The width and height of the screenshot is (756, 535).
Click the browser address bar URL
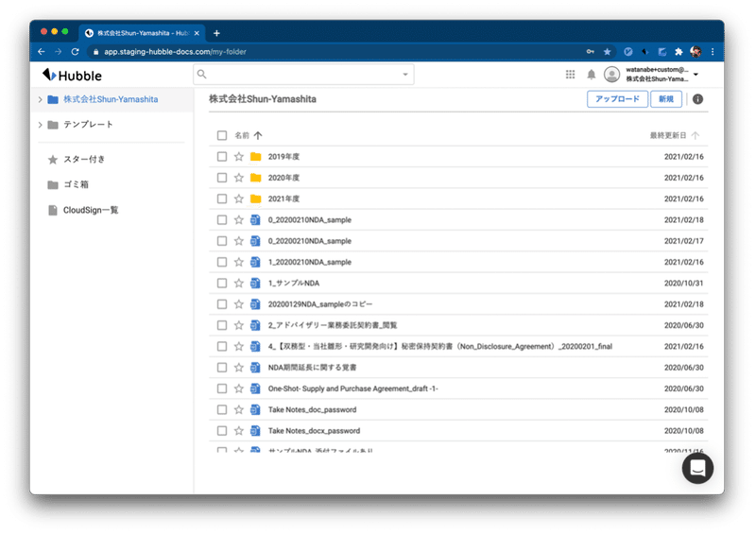point(175,52)
